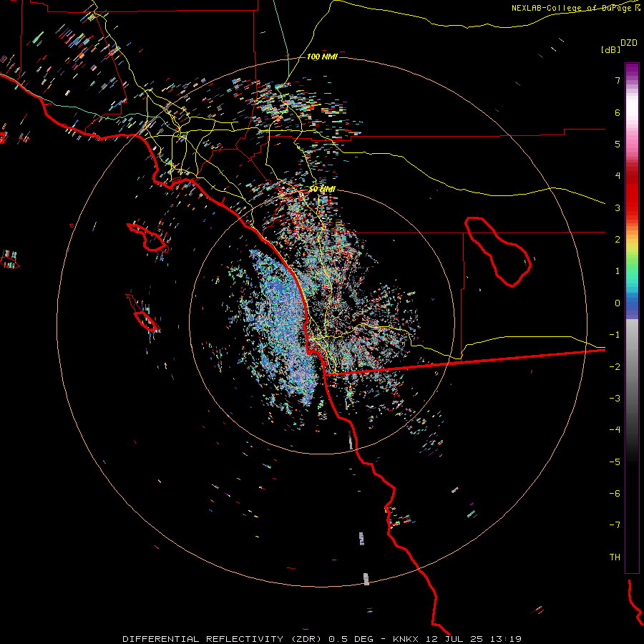Click the (ZDR) abbreviation in caption
644x644 pixels.
click(x=306, y=639)
